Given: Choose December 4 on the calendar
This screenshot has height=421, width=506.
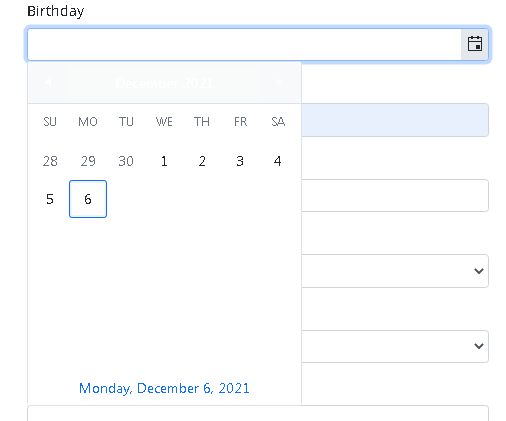Looking at the screenshot, I should click(x=278, y=161).
